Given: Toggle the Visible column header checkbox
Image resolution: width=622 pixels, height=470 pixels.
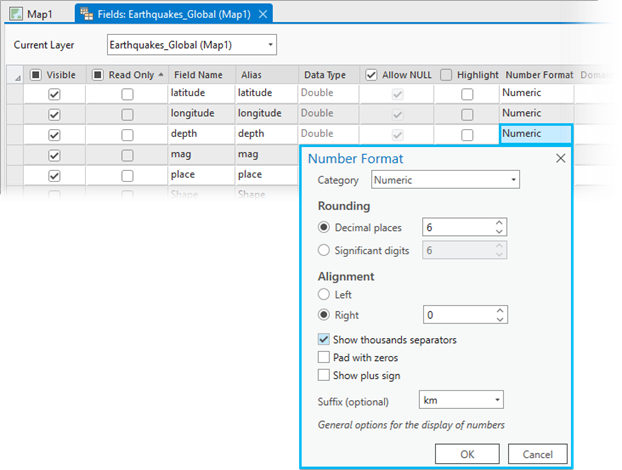Looking at the screenshot, I should (36, 75).
